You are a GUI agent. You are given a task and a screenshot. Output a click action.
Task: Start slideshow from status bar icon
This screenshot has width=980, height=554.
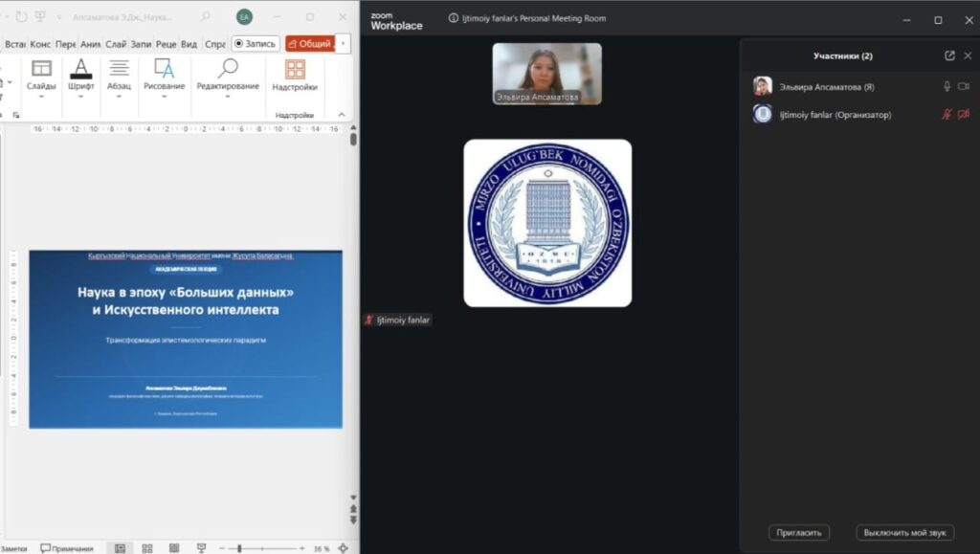pos(201,548)
